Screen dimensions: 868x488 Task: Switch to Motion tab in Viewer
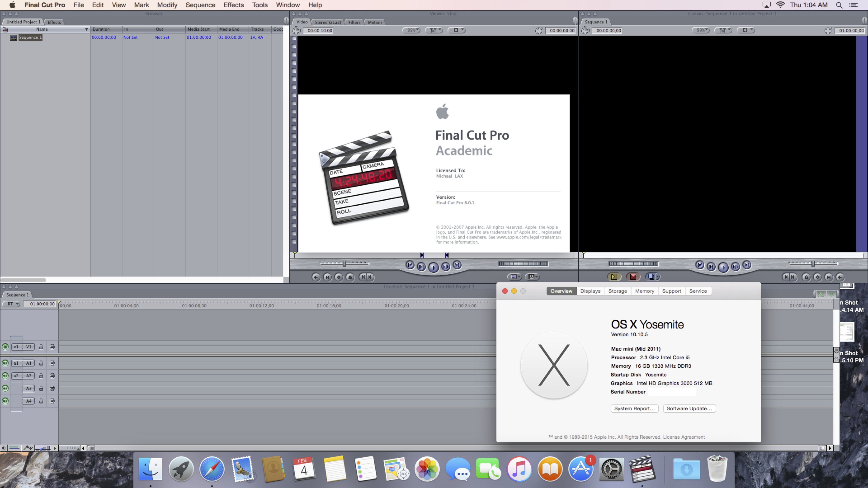pyautogui.click(x=375, y=22)
